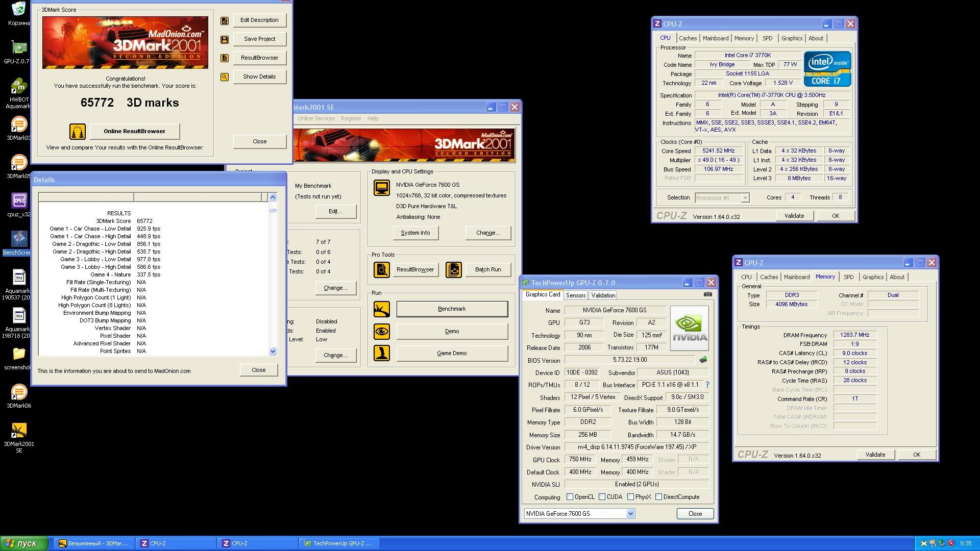
Task: Click the Show Details magnifier icon
Action: (224, 77)
